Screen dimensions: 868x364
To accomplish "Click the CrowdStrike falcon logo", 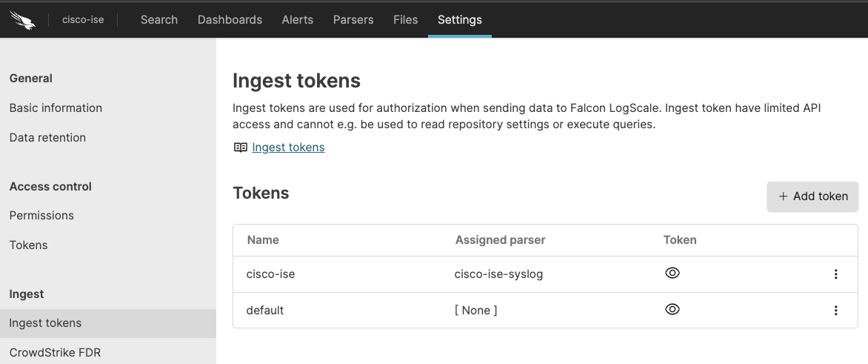I will (23, 20).
